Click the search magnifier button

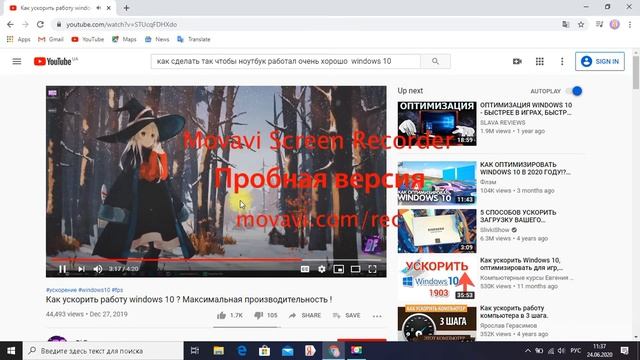(x=436, y=61)
